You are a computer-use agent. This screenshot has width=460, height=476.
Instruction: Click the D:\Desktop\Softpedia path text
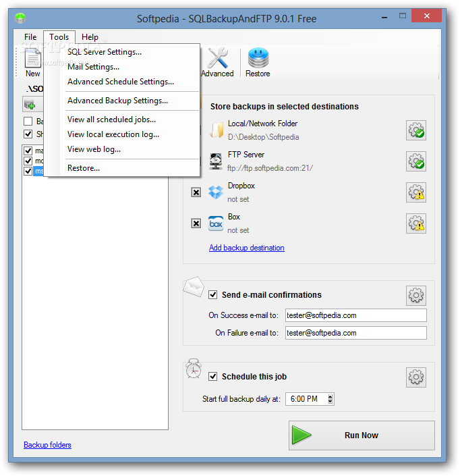click(x=263, y=137)
